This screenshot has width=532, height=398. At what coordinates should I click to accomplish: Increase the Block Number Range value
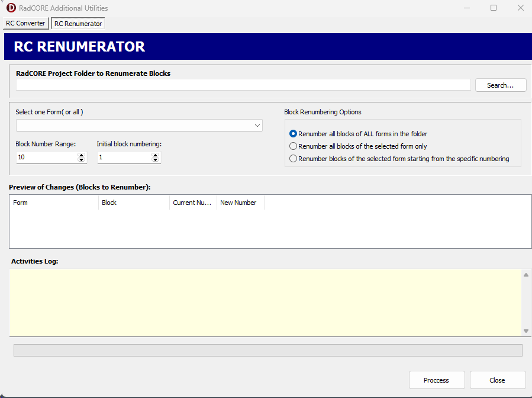[82, 155]
